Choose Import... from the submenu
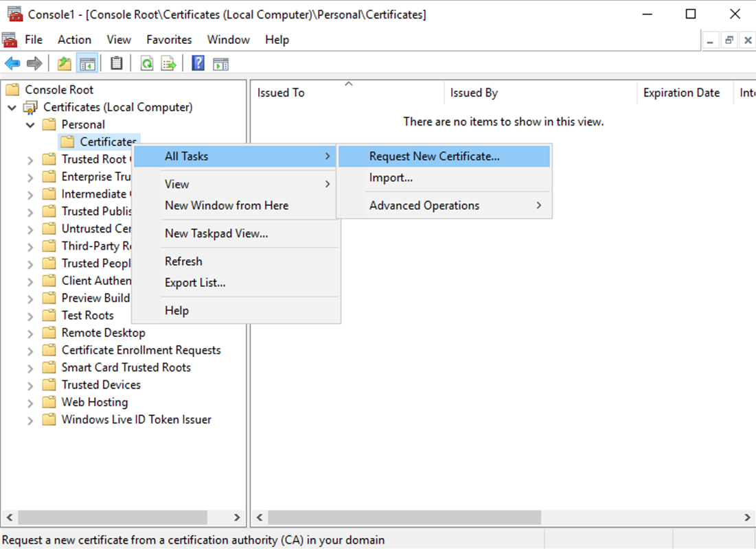 (x=391, y=178)
